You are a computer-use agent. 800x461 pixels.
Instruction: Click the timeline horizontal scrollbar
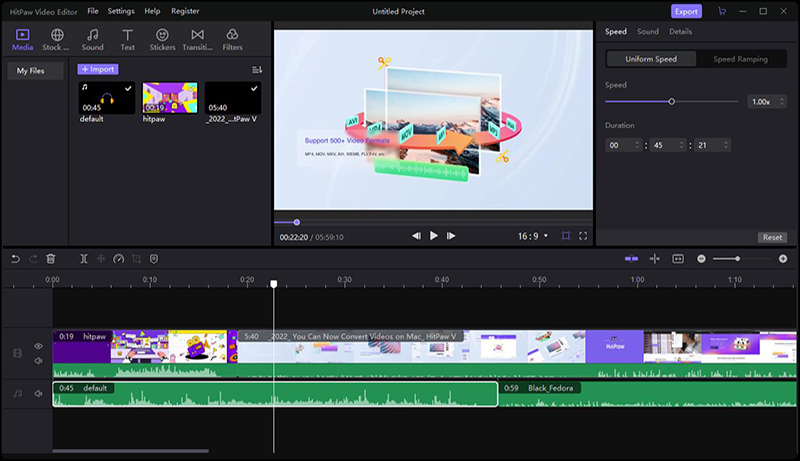tap(131, 451)
